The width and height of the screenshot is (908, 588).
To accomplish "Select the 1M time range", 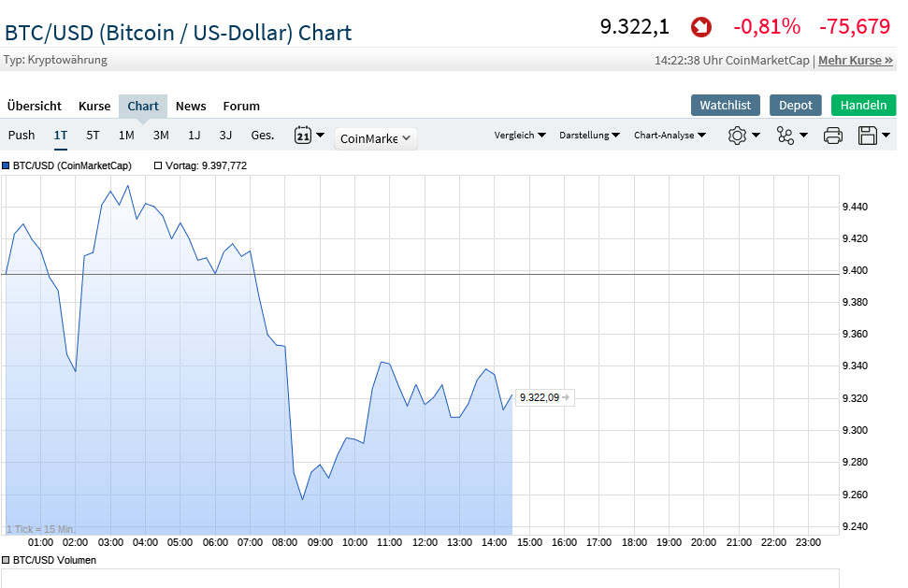I will (x=126, y=136).
